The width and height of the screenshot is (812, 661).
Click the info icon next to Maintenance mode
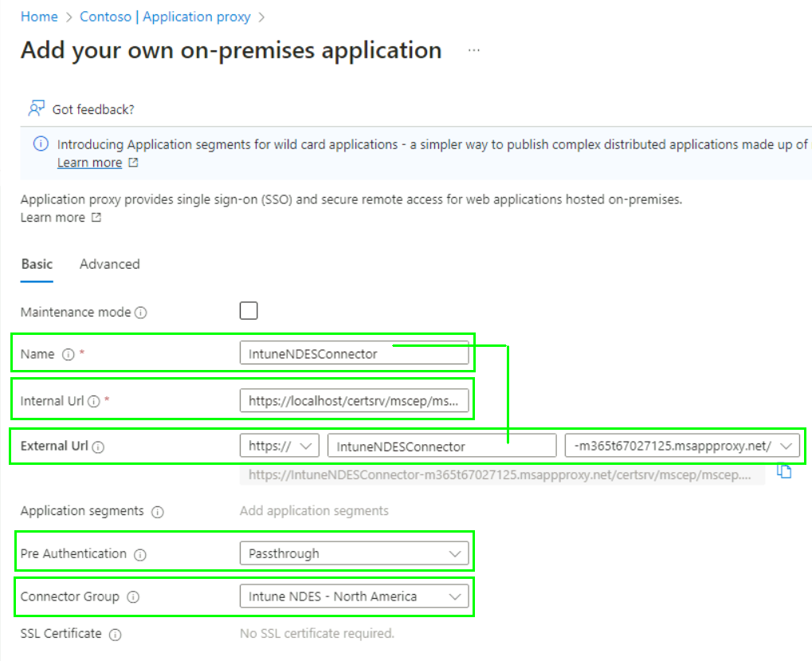pos(141,313)
